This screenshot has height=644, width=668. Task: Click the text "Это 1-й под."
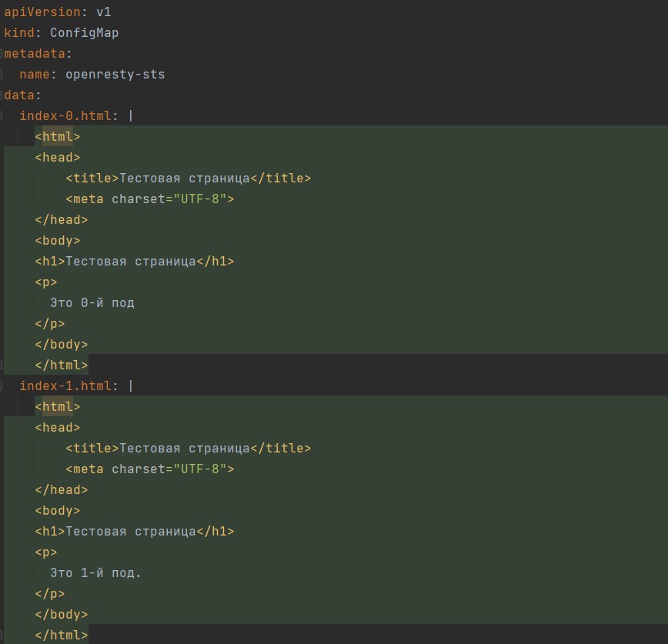pyautogui.click(x=95, y=573)
